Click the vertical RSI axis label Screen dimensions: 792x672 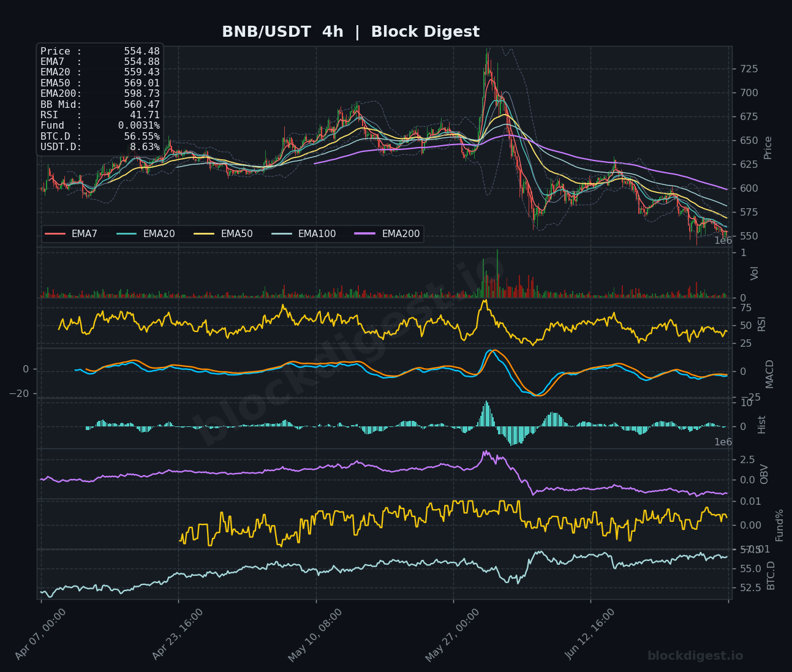pyautogui.click(x=762, y=323)
